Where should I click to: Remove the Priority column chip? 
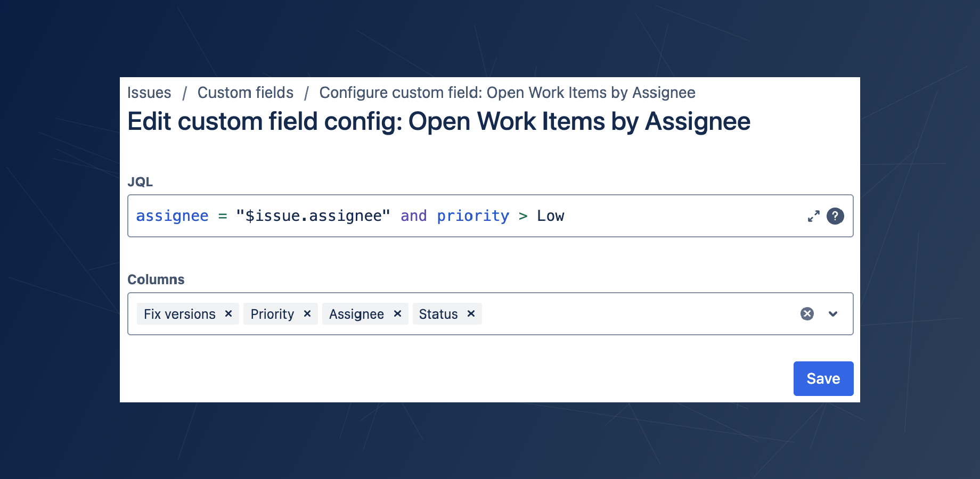pos(307,314)
